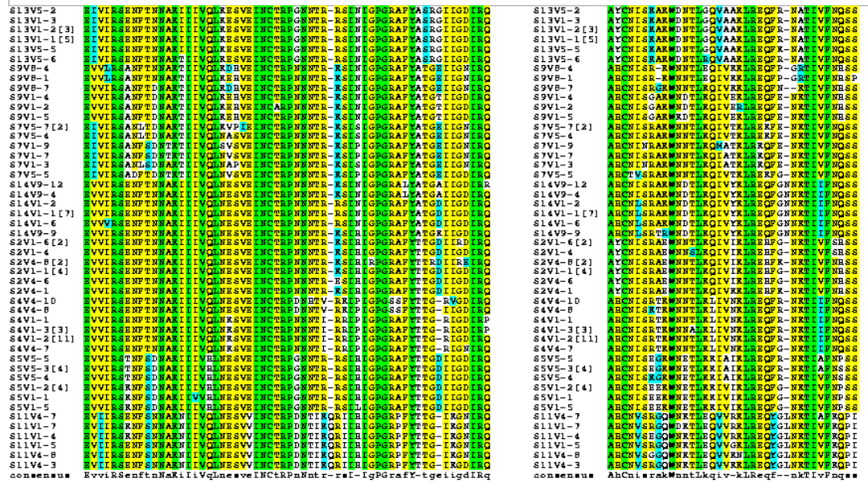Select the S9V1-5 label in the right alignment block
This screenshot has width=868, height=487.
pyautogui.click(x=553, y=117)
